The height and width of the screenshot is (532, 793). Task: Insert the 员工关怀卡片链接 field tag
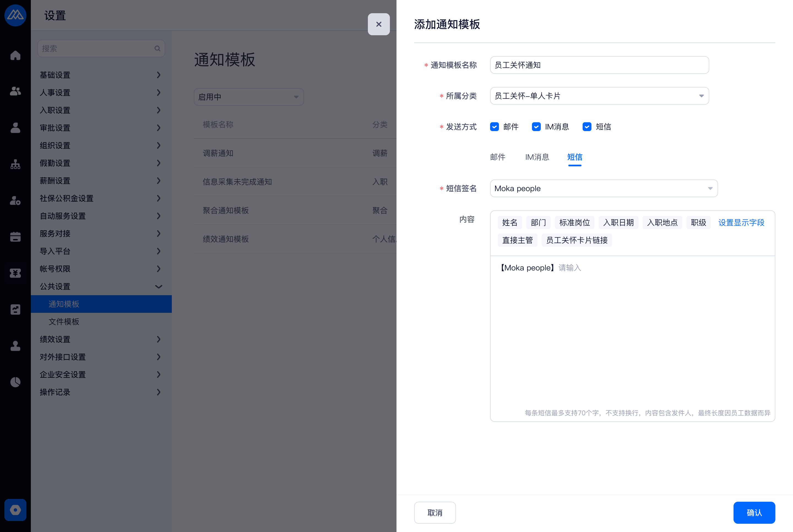point(577,240)
